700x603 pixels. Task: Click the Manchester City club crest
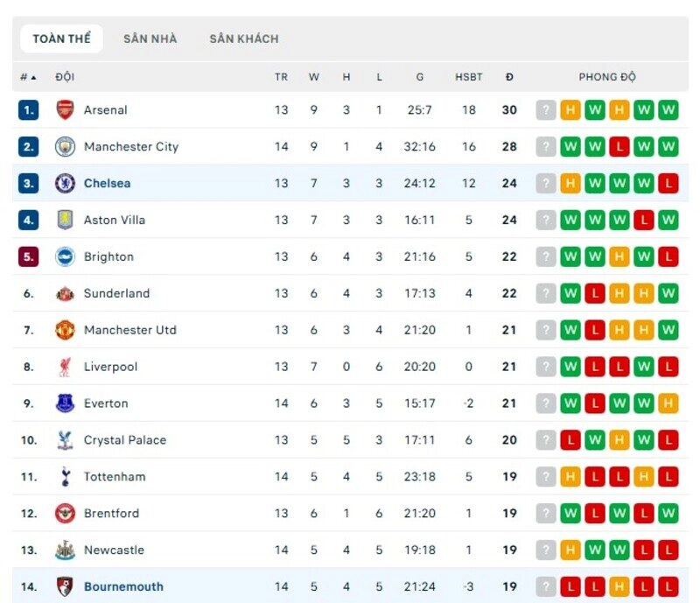click(x=63, y=147)
